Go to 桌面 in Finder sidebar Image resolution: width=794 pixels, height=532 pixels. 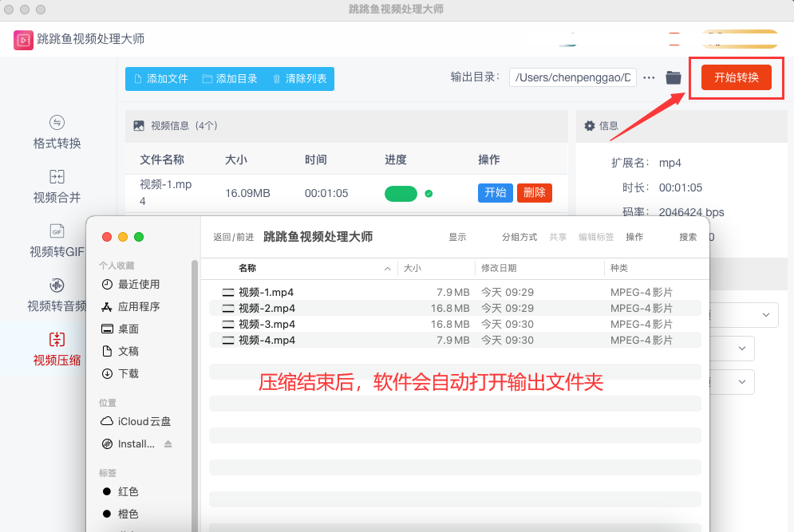click(x=120, y=329)
